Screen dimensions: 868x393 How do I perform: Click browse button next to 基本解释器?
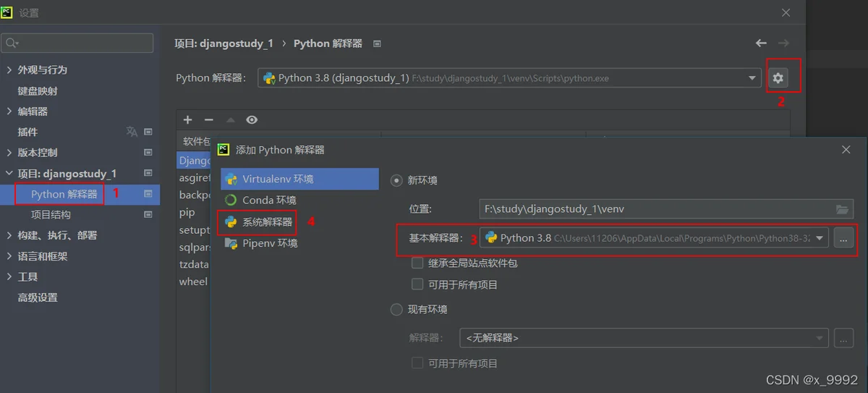(844, 238)
